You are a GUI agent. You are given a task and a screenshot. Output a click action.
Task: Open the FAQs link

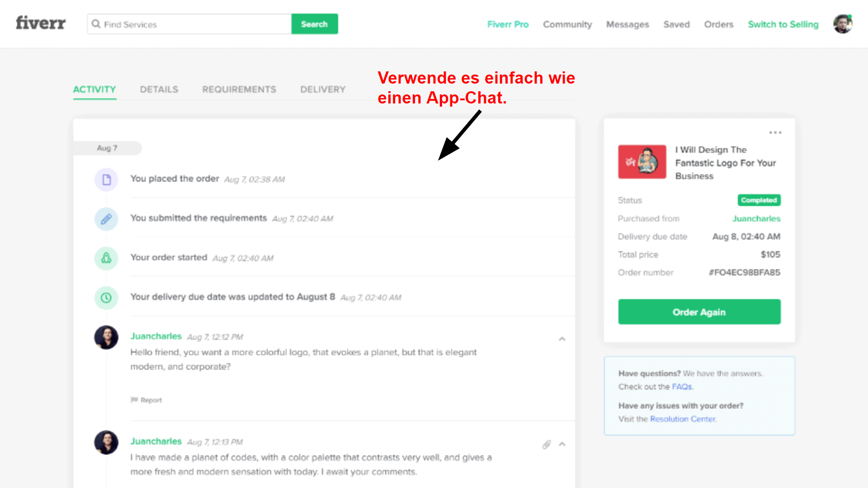click(682, 387)
